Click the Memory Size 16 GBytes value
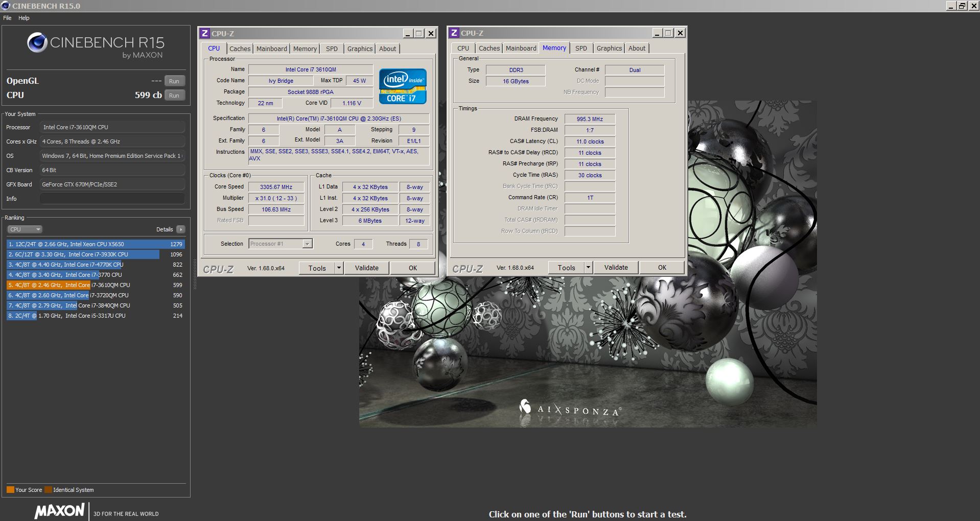 (516, 81)
